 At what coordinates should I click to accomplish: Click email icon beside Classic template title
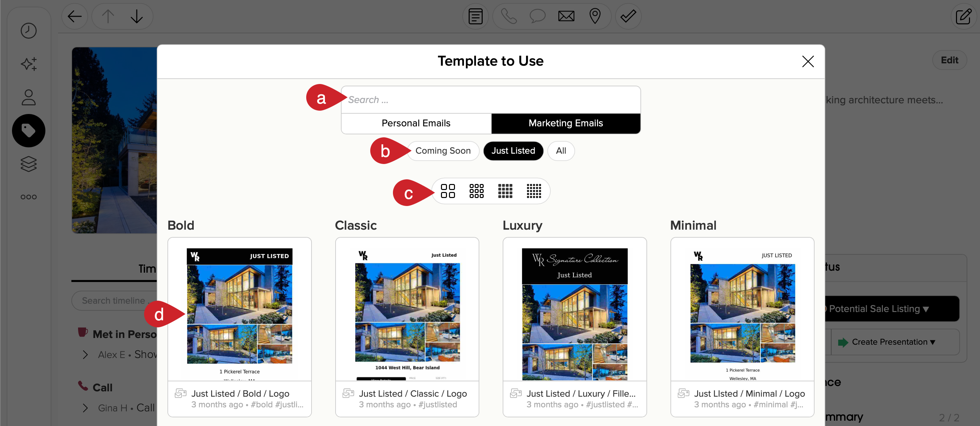click(348, 393)
